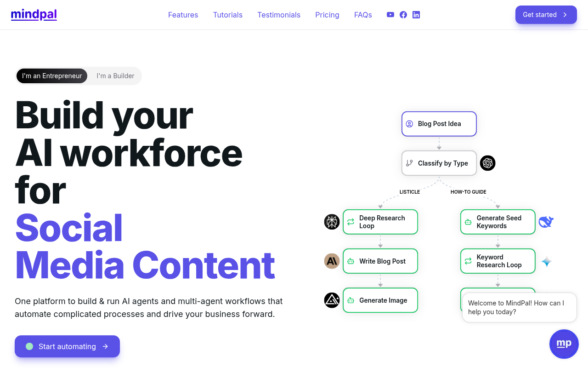Click the black model icon next to Generate Image

[332, 300]
